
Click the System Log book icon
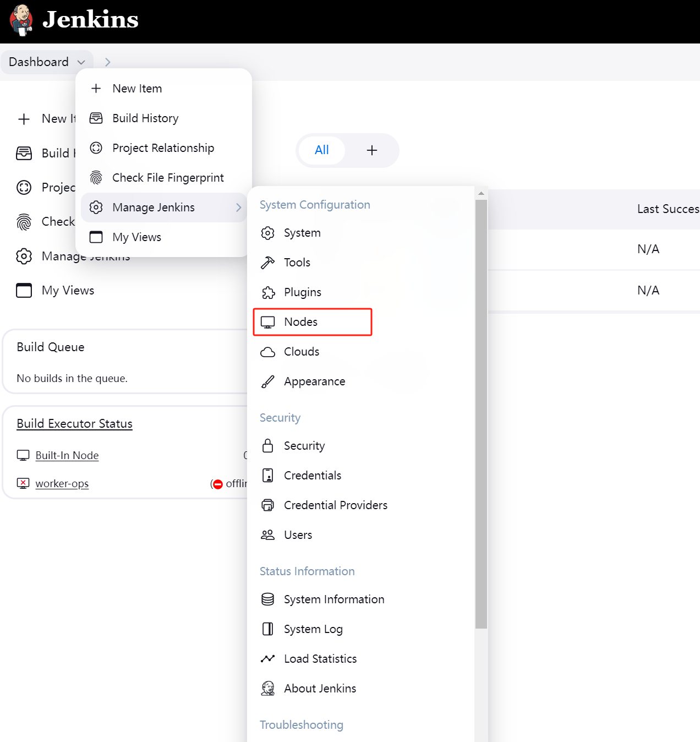coord(268,629)
